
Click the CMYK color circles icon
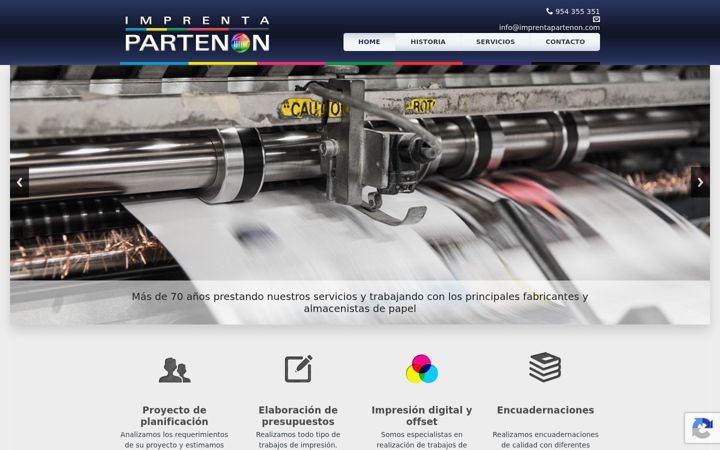click(x=422, y=369)
